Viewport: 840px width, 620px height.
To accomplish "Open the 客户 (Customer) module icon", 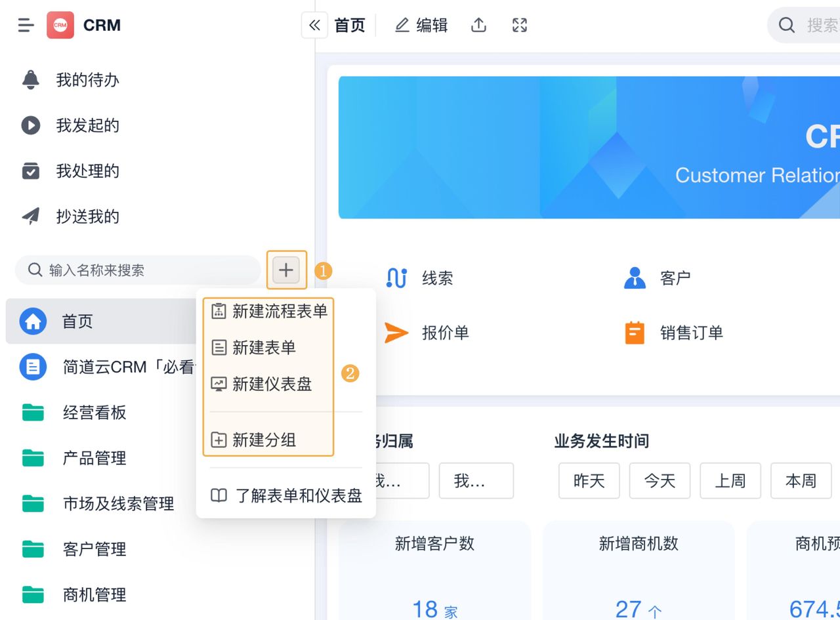I will [634, 277].
